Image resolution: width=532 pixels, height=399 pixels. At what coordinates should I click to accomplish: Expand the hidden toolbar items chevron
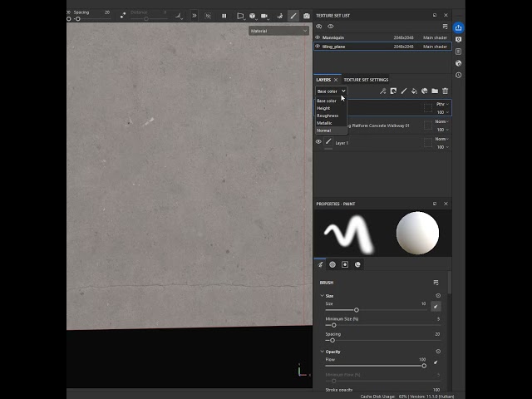[x=194, y=16]
